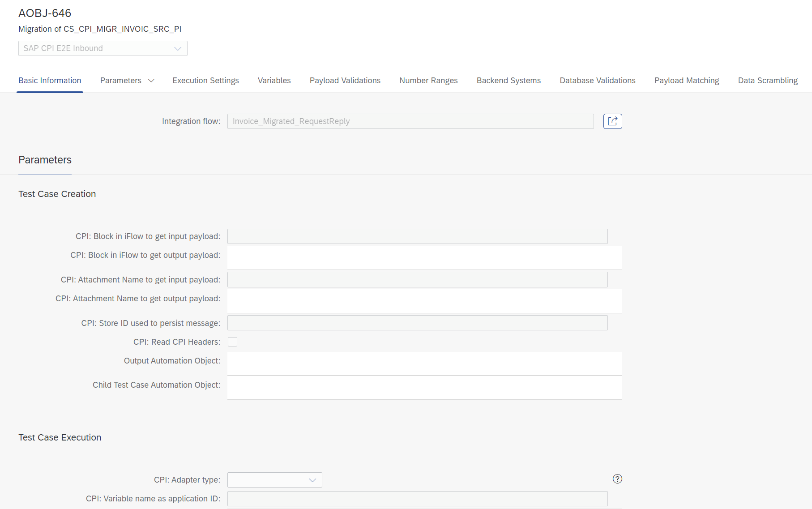This screenshot has height=509, width=812.
Task: Select the Number Ranges tab
Action: pos(428,81)
